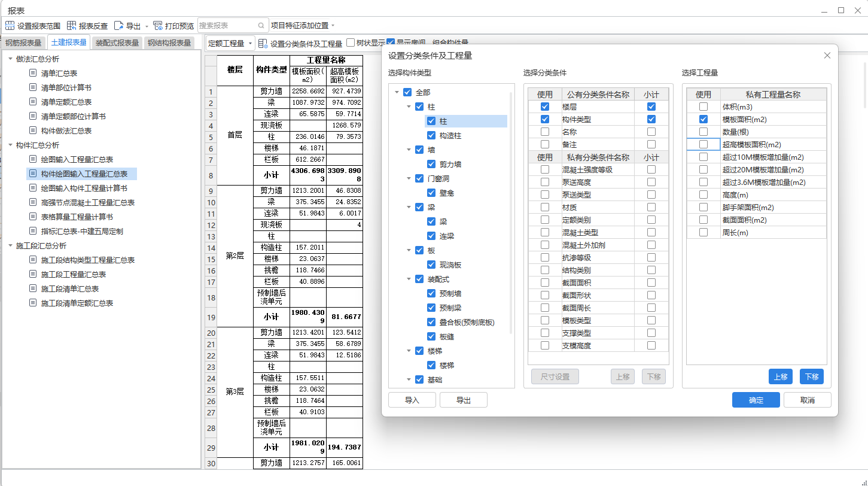This screenshot has height=486, width=868.
Task: Uncheck 模板面积(m2) in private quantities
Action: 703,119
